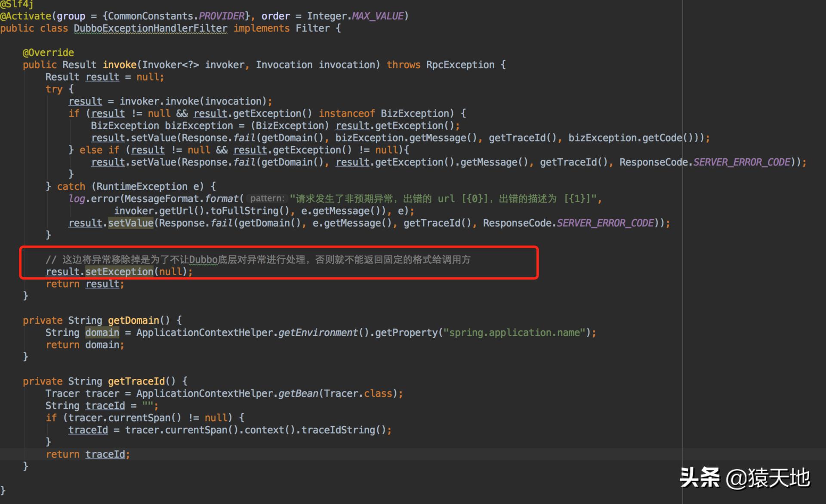Click the highlighted setException call

point(119,272)
